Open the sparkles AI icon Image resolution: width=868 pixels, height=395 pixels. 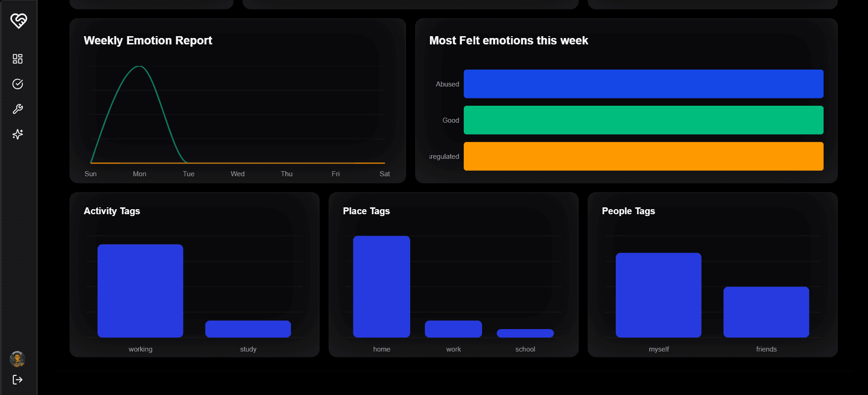[x=17, y=134]
